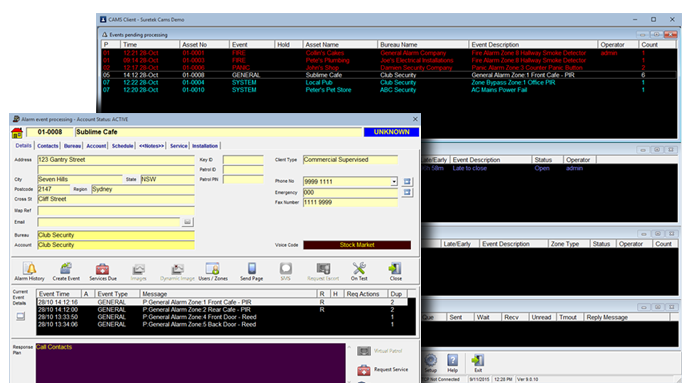The image size is (689, 383).
Task: Switch to the Account tab
Action: pos(96,146)
